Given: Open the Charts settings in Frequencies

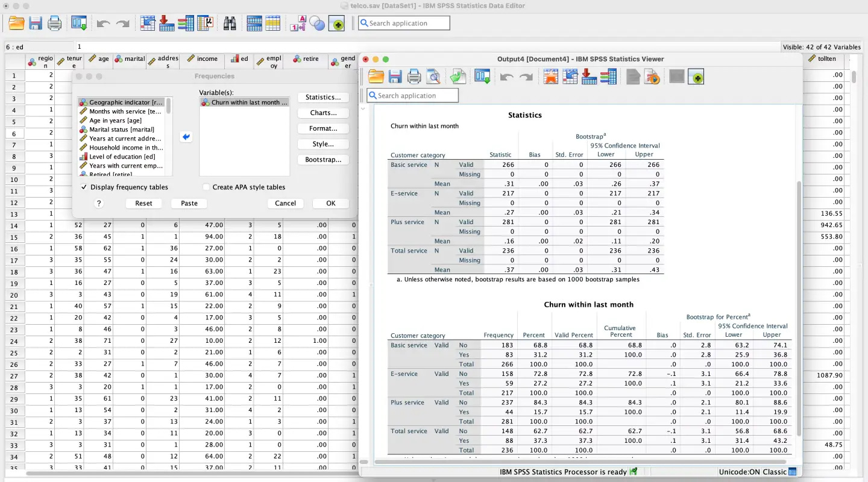Looking at the screenshot, I should [x=322, y=113].
